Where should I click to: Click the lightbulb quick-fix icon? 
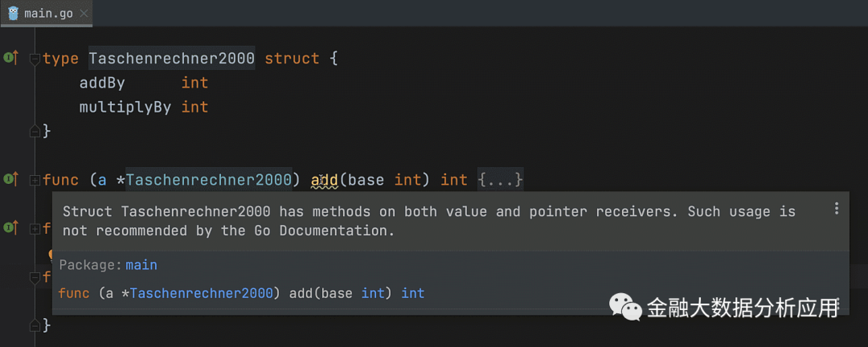51,255
